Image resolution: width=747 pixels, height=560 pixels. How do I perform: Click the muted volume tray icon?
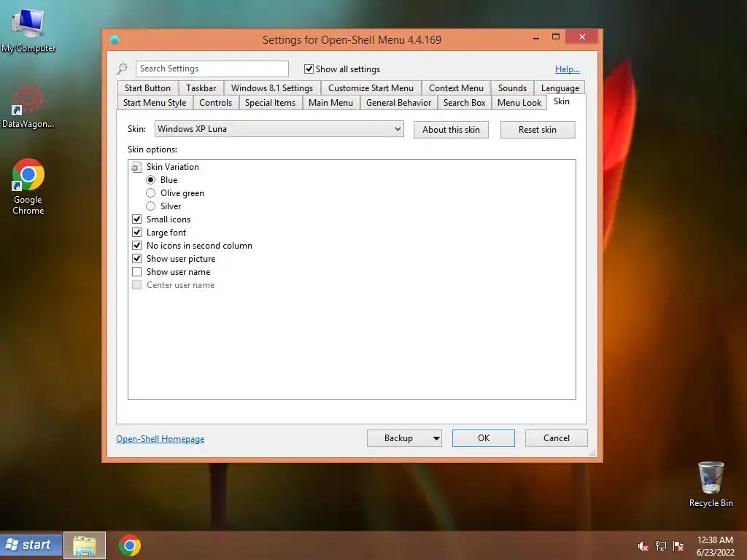[643, 546]
